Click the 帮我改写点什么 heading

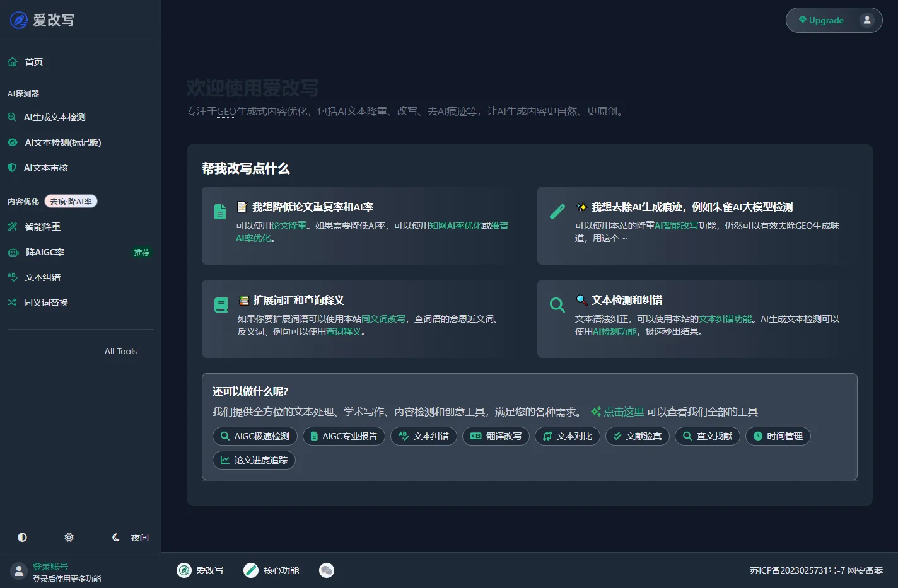[246, 168]
